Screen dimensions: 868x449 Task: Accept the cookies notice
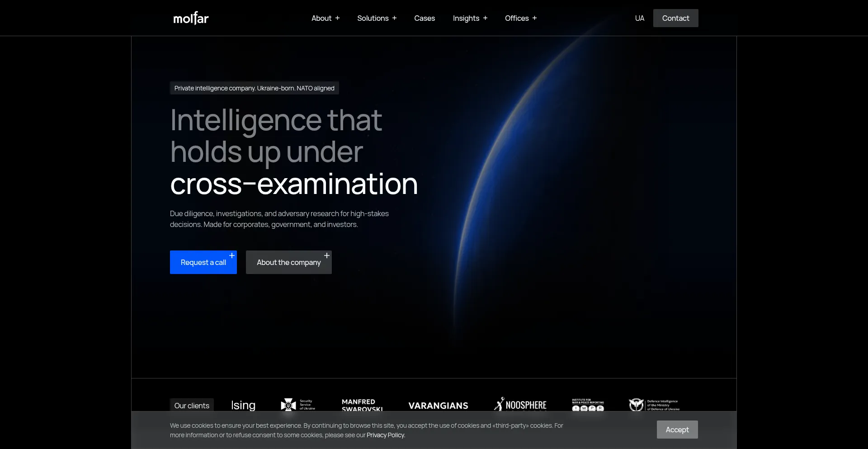(x=677, y=430)
